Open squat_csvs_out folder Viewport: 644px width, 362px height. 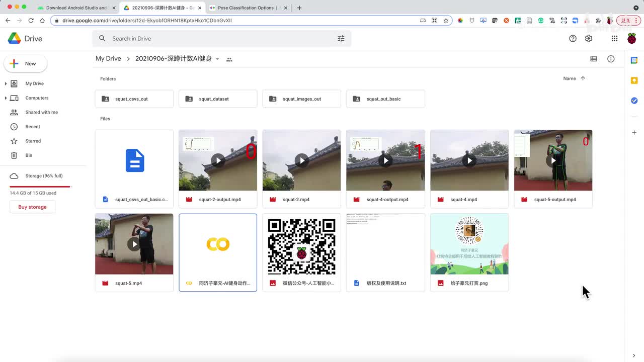(x=134, y=99)
